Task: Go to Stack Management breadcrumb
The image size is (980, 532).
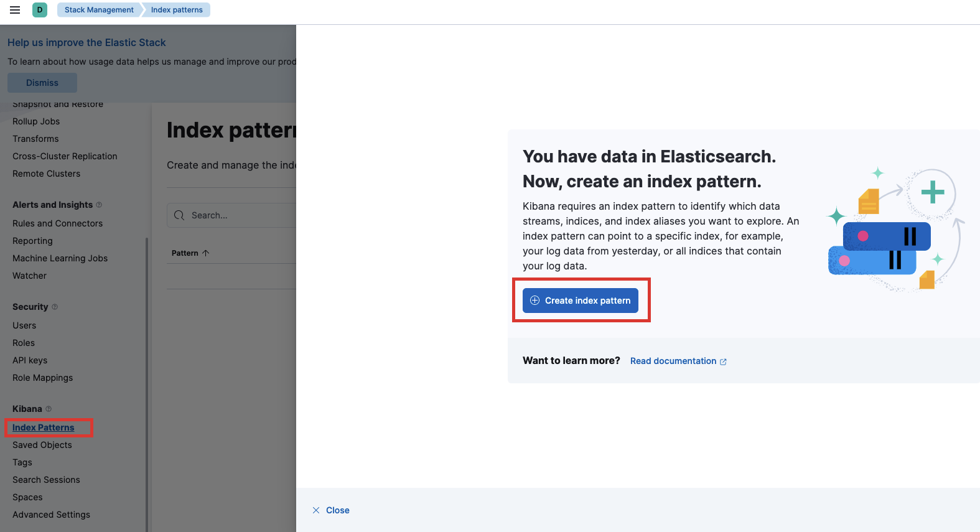Action: pyautogui.click(x=99, y=10)
